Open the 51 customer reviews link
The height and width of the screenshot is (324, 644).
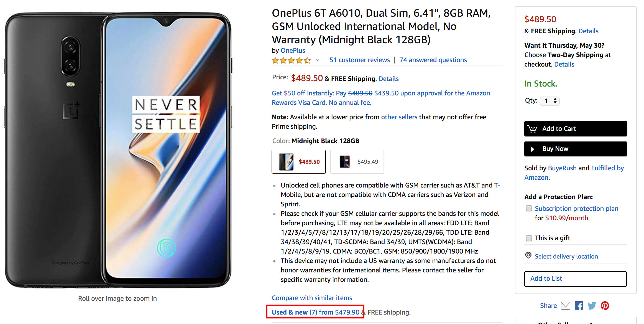(359, 60)
